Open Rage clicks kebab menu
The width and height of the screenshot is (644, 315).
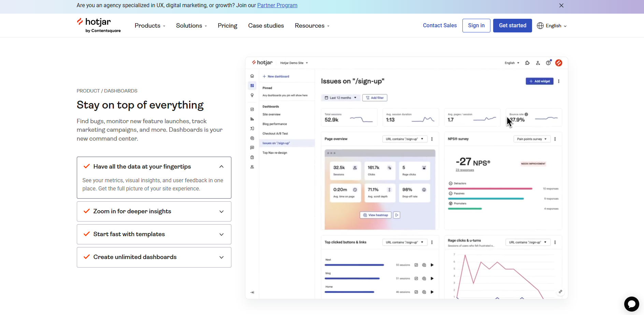click(x=555, y=242)
